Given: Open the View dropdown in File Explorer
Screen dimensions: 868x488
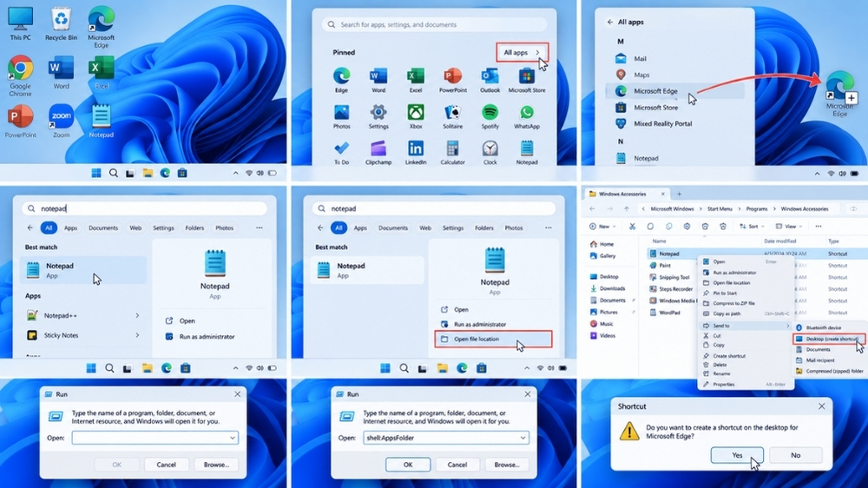Looking at the screenshot, I should [x=789, y=226].
